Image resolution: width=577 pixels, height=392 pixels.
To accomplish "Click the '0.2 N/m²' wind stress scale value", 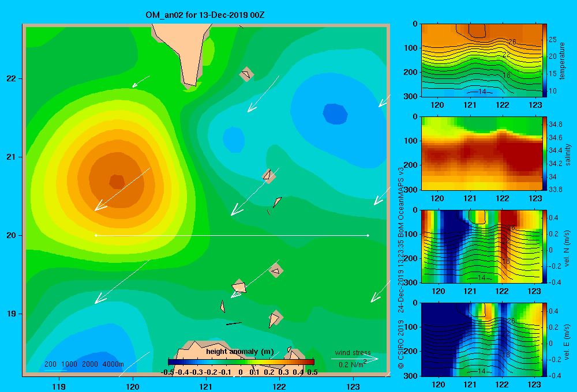I will click(x=353, y=364).
